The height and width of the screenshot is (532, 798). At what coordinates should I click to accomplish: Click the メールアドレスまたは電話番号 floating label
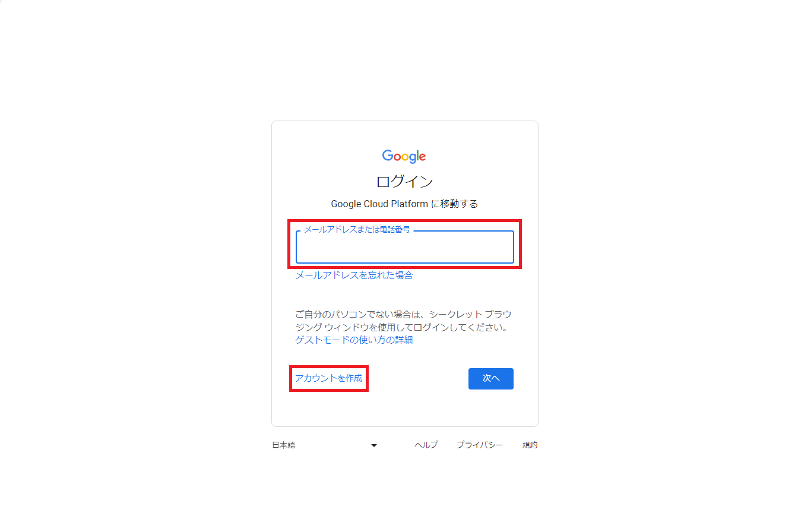357,229
